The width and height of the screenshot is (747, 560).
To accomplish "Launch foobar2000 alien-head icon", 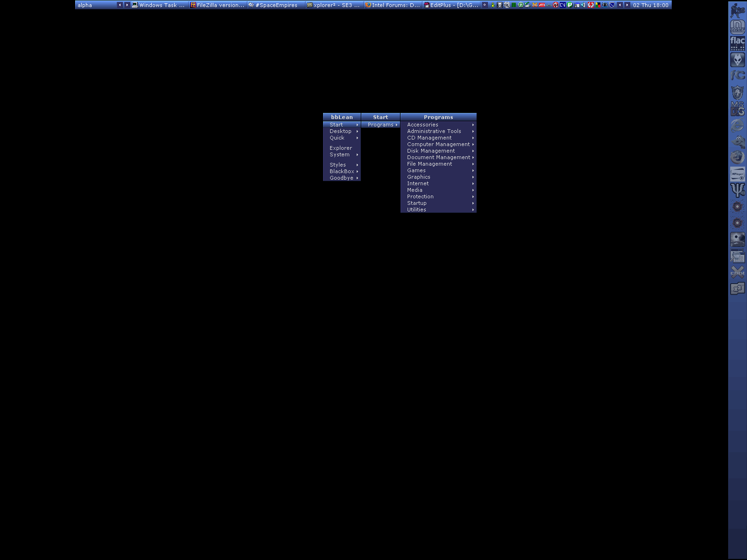I will (x=737, y=59).
